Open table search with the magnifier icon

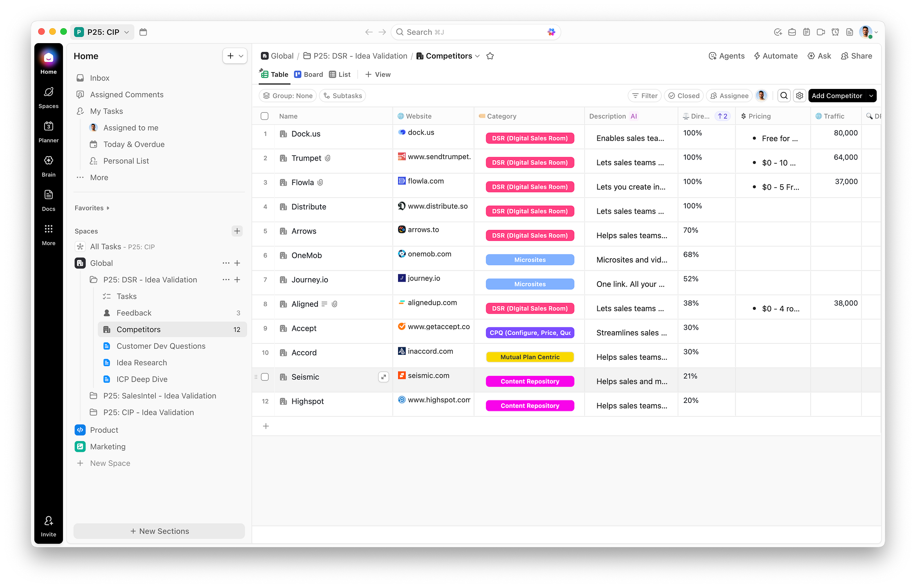coord(784,95)
